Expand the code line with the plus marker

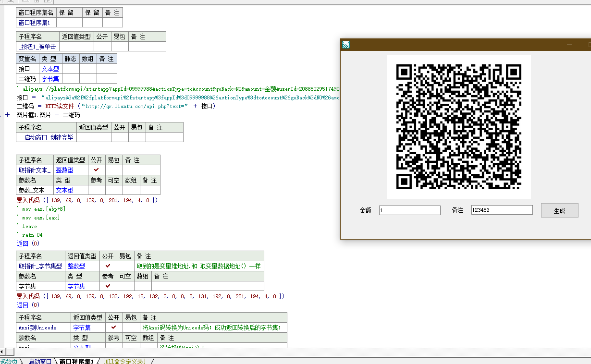click(x=8, y=115)
